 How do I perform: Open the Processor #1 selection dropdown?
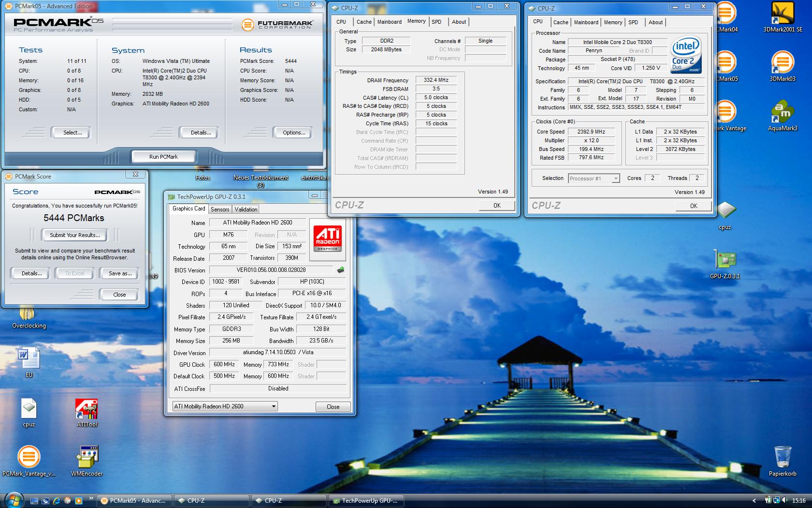click(594, 179)
